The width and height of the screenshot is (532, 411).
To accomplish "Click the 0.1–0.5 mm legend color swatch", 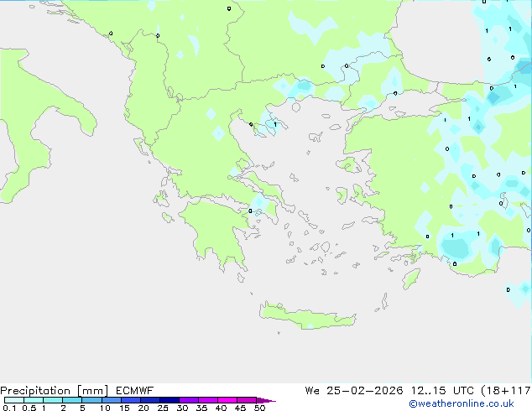I will (14, 400).
